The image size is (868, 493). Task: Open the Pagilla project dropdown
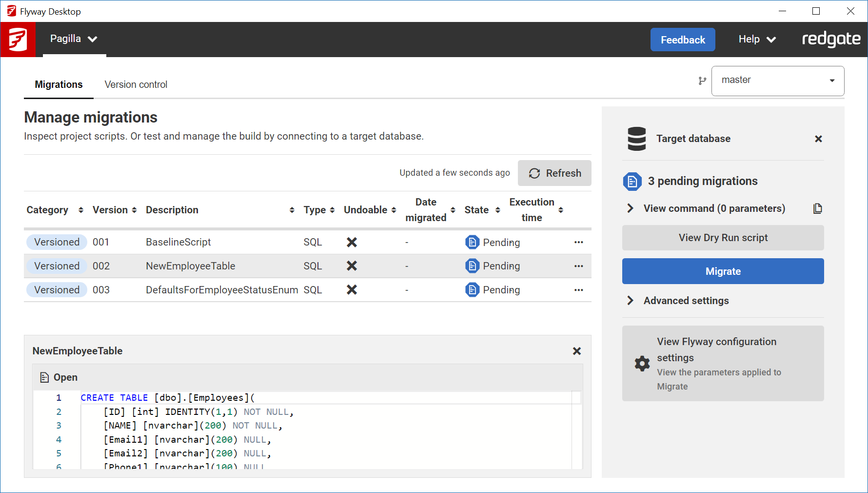pyautogui.click(x=74, y=39)
